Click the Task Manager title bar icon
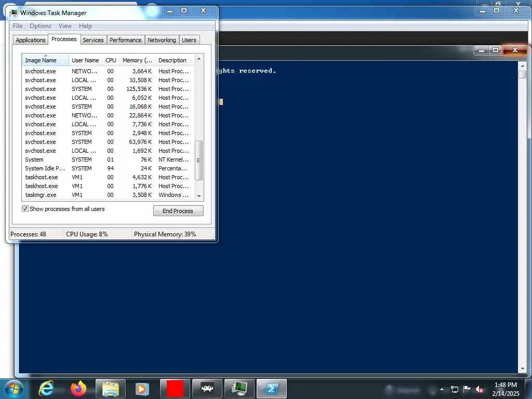 14,13
